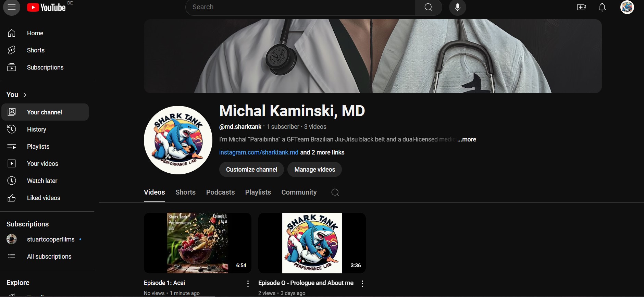Click the History clock icon
The width and height of the screenshot is (644, 297).
12,129
